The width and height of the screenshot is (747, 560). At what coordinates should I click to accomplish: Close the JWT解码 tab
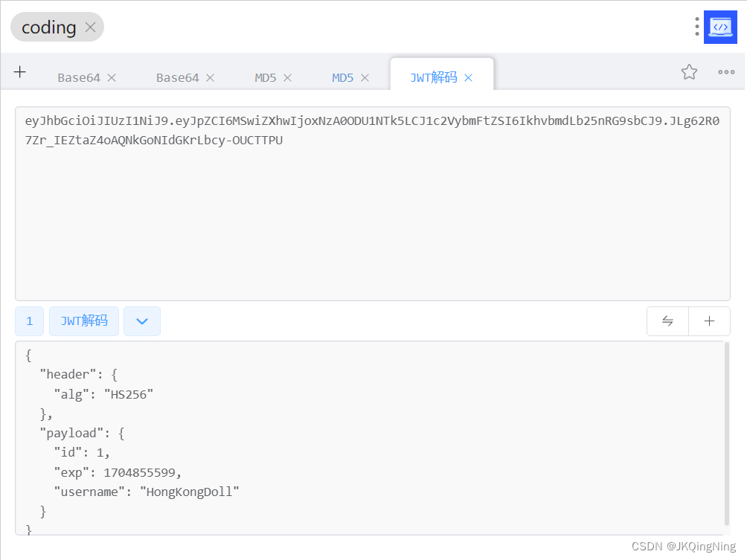[x=468, y=77]
